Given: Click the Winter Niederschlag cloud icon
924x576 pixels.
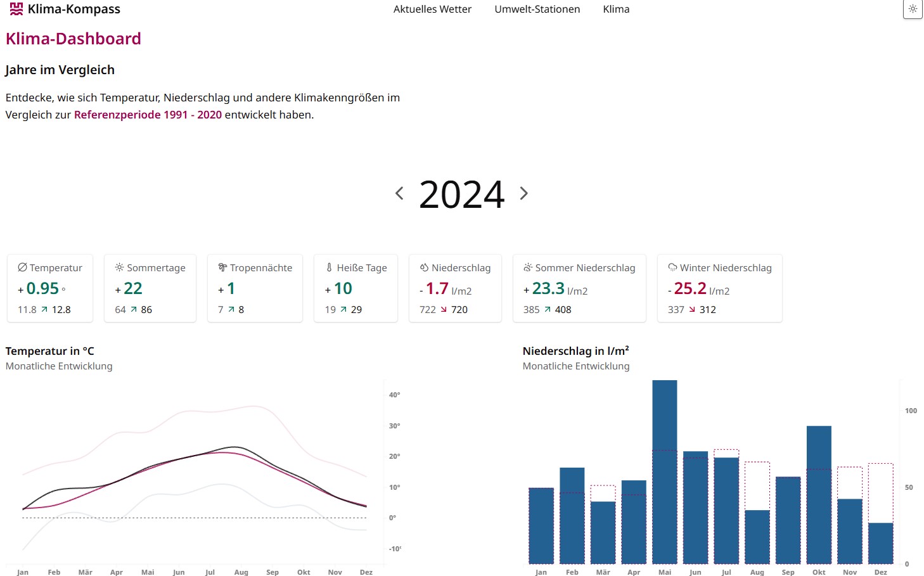Looking at the screenshot, I should pyautogui.click(x=672, y=267).
